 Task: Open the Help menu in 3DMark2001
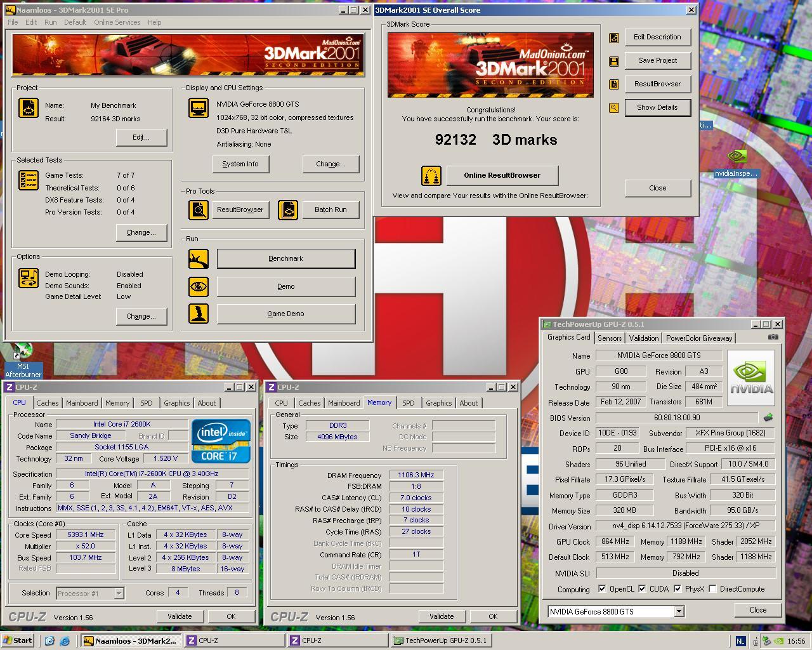click(154, 22)
